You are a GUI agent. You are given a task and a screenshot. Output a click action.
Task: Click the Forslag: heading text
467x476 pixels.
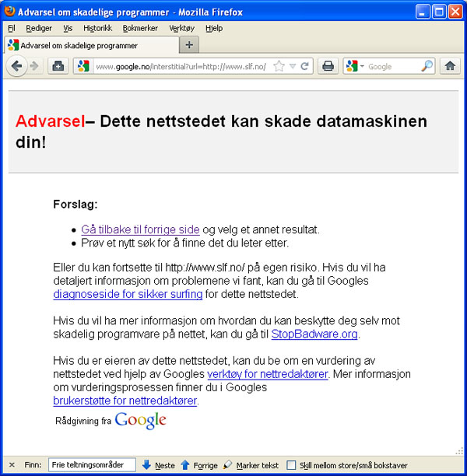pyautogui.click(x=75, y=205)
